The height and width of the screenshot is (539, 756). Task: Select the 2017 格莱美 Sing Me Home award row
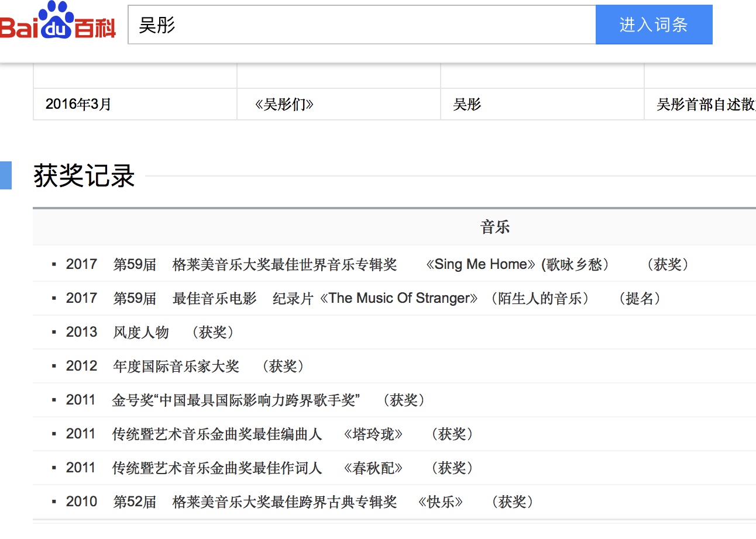(x=394, y=264)
